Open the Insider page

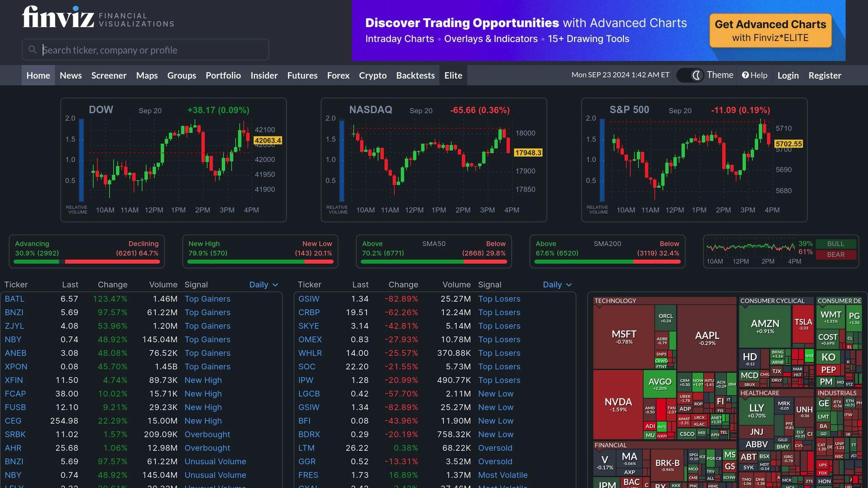[264, 75]
